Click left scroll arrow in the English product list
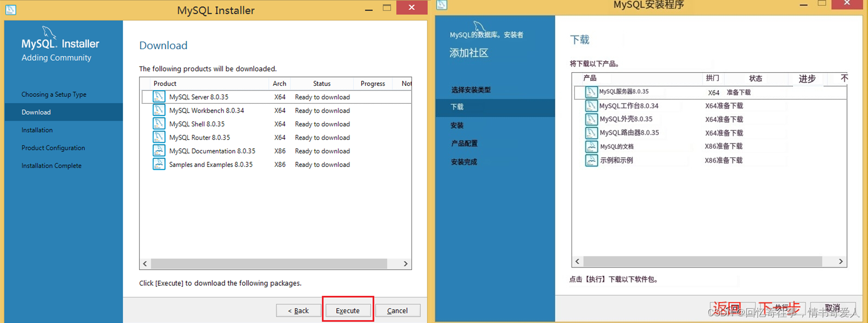Viewport: 868px width, 323px height. tap(145, 264)
